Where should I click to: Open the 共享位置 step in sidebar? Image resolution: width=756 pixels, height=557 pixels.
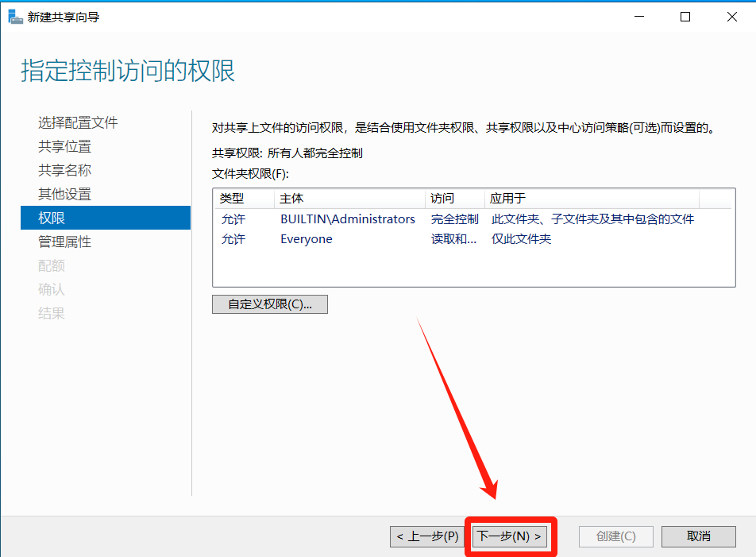pyautogui.click(x=64, y=146)
